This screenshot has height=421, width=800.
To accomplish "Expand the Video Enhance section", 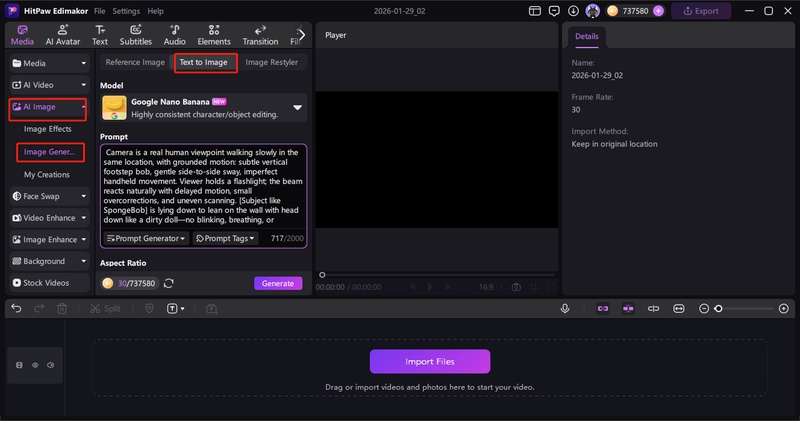I will click(x=49, y=218).
